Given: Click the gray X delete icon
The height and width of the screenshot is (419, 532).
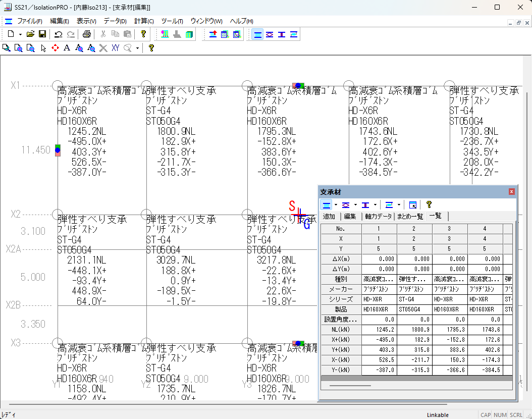Looking at the screenshot, I should [103, 48].
